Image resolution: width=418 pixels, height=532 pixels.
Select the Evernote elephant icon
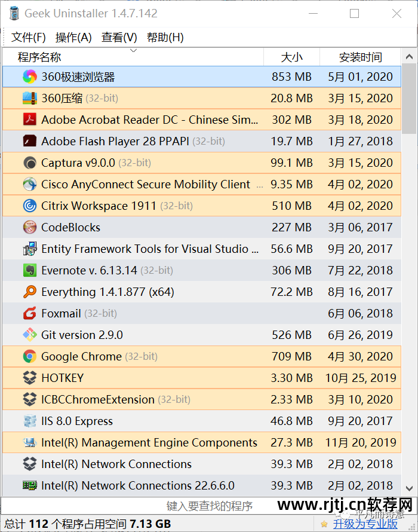30,270
